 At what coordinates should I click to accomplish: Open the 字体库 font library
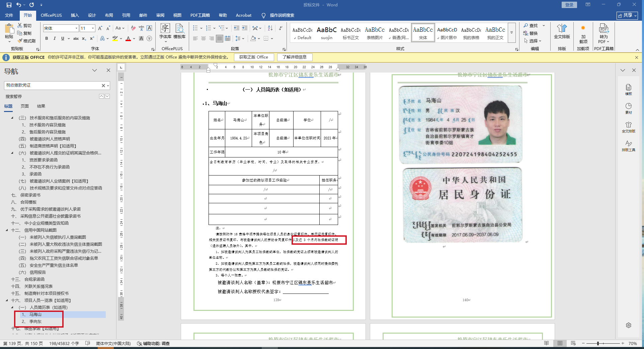(x=165, y=31)
